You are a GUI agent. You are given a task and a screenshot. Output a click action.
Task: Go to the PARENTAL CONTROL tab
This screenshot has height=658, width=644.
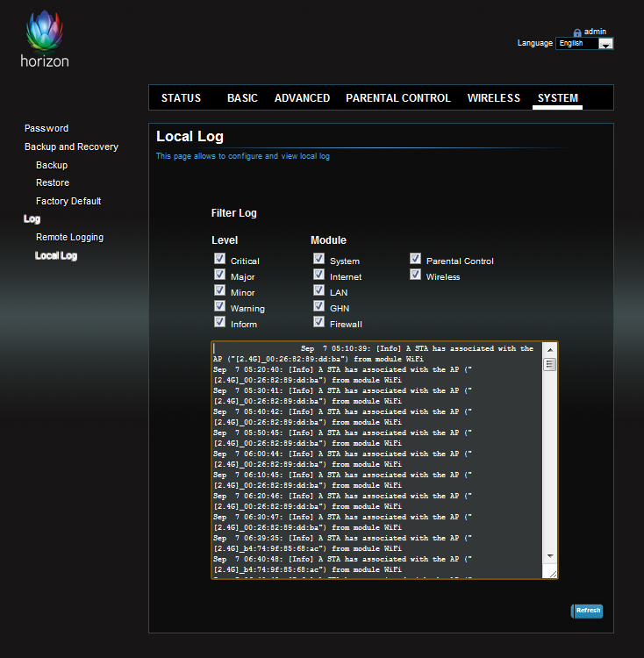coord(397,98)
